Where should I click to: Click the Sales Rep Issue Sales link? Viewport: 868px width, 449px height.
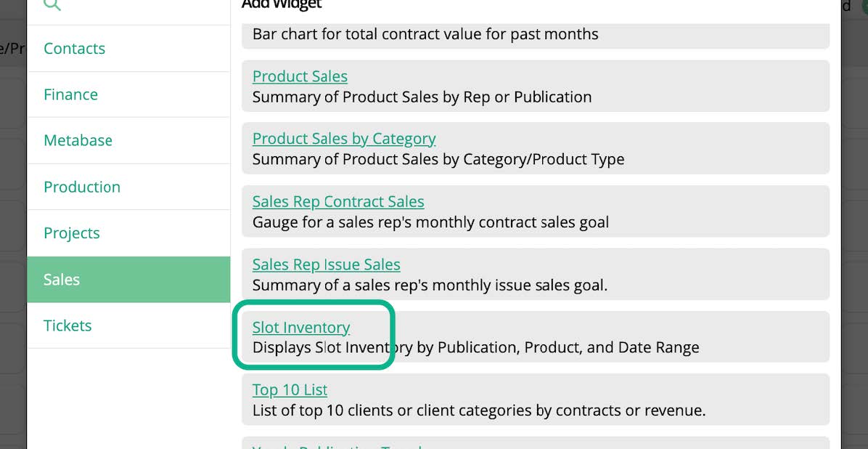coord(326,264)
